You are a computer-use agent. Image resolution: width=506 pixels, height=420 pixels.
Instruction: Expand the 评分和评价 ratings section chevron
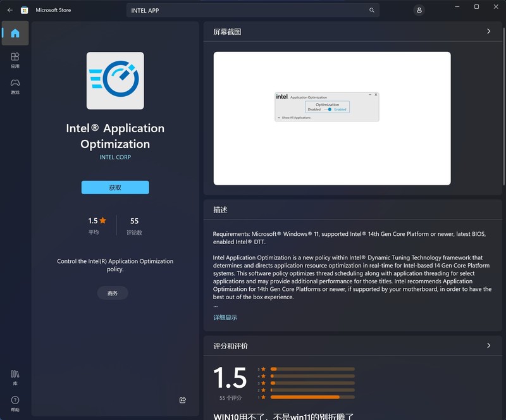click(x=488, y=345)
